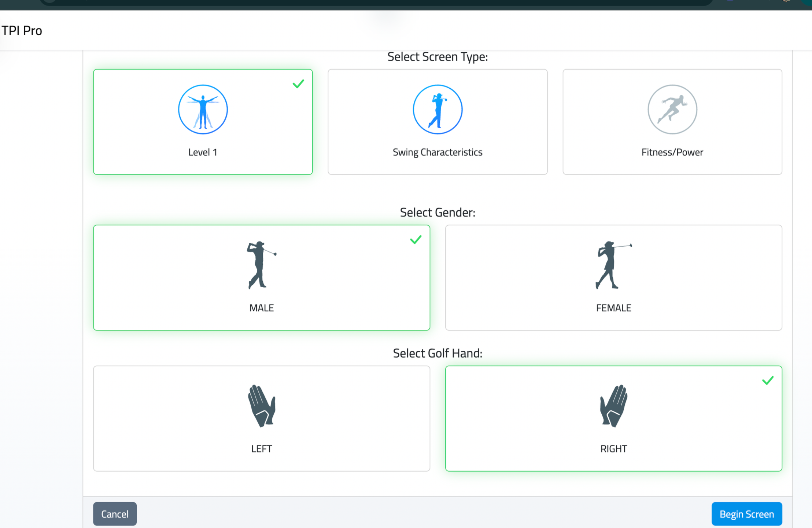
Task: Click the green checkmark on the MALE card
Action: [416, 240]
